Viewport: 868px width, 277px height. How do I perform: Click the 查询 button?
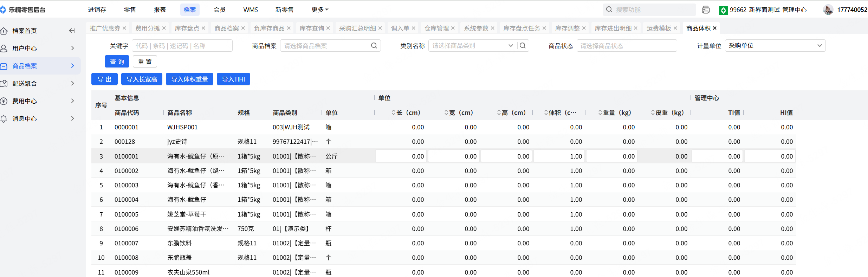point(117,62)
